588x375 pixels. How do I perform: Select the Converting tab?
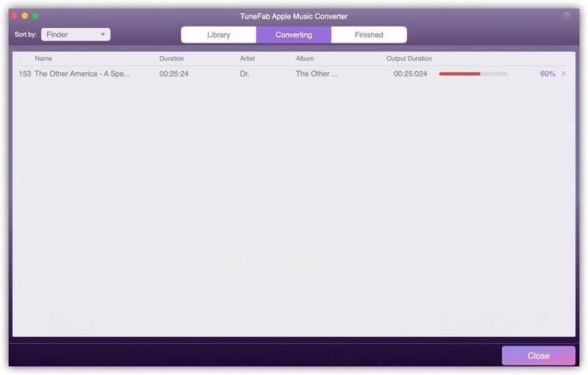pyautogui.click(x=293, y=35)
